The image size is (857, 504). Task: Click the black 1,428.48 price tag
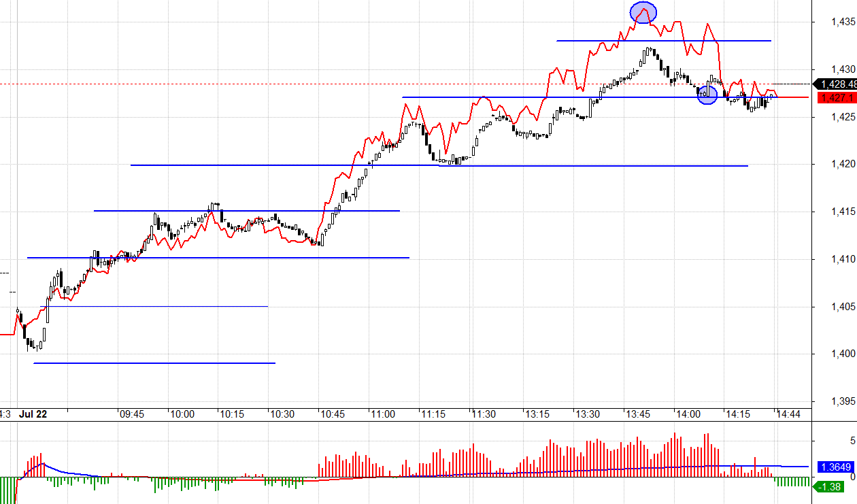click(836, 84)
